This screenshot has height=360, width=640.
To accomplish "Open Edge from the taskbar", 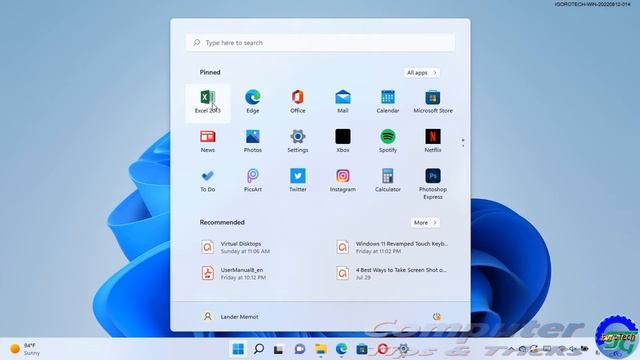I will click(341, 349).
